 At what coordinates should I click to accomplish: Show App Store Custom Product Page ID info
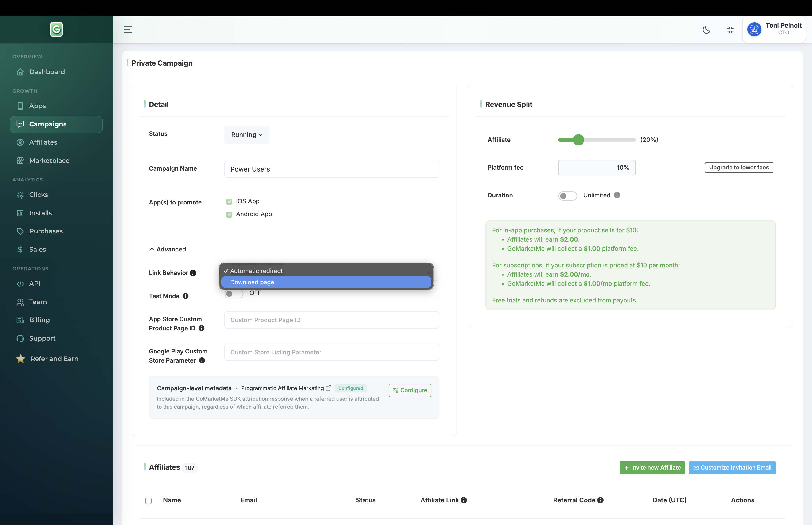pos(201,328)
